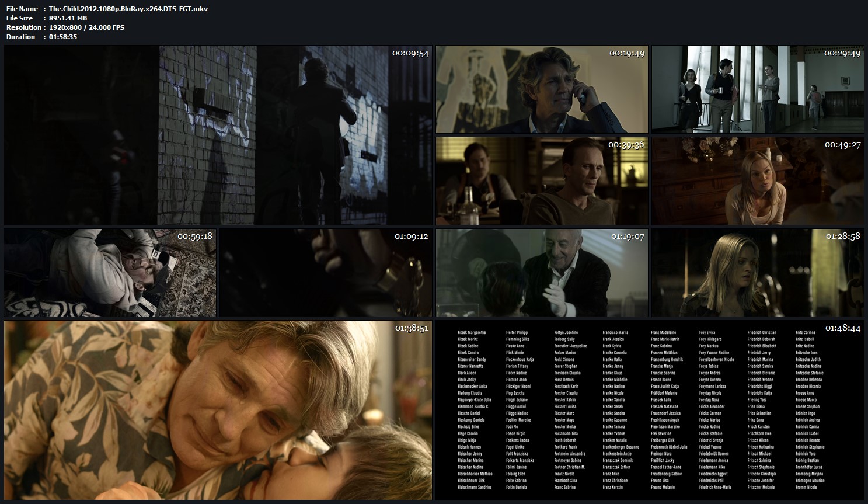Click the dark 01:09:12 frame thumbnail
The width and height of the screenshot is (868, 504).
click(326, 273)
